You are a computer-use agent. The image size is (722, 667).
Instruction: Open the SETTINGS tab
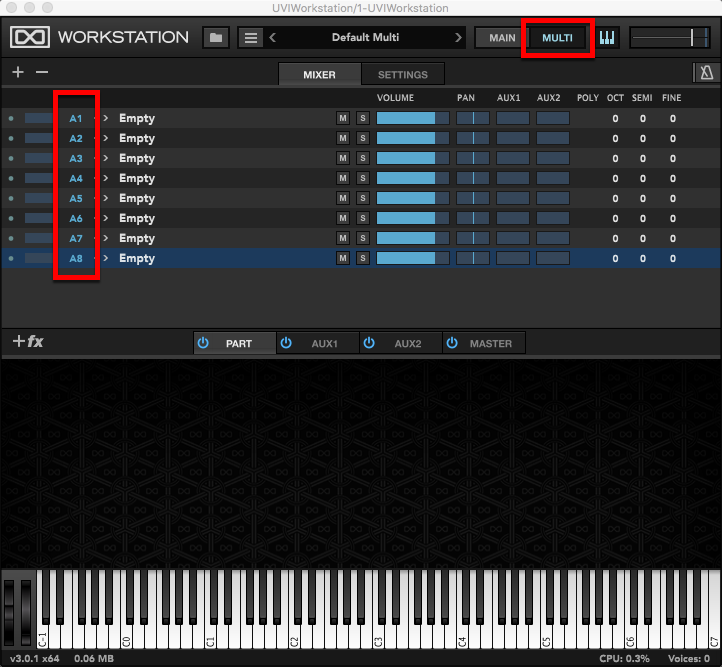[x=403, y=75]
